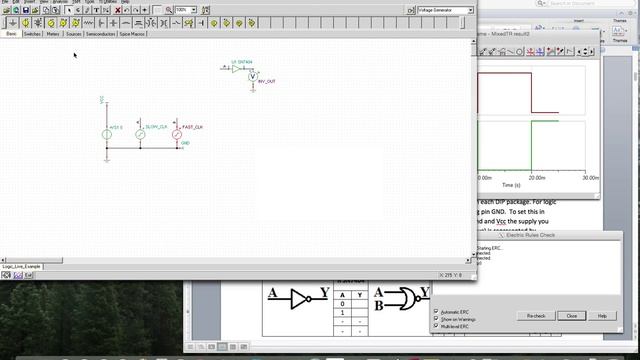The width and height of the screenshot is (640, 360).
Task: Select the FAST_CLK clock source
Action: 177,134
